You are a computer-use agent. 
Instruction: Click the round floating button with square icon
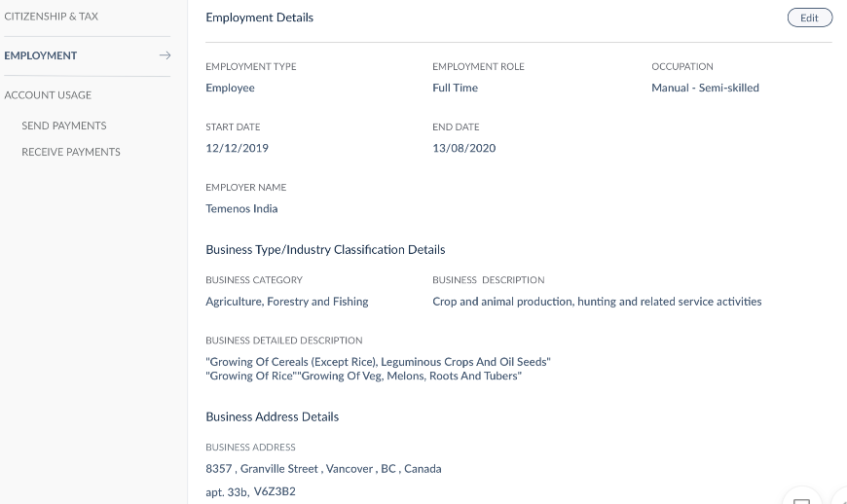coord(802,498)
